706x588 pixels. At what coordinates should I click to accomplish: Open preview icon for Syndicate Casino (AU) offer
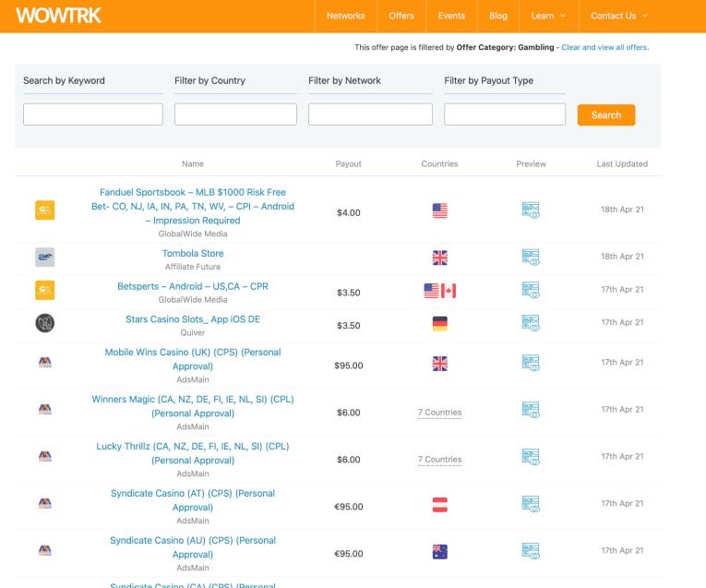click(531, 551)
